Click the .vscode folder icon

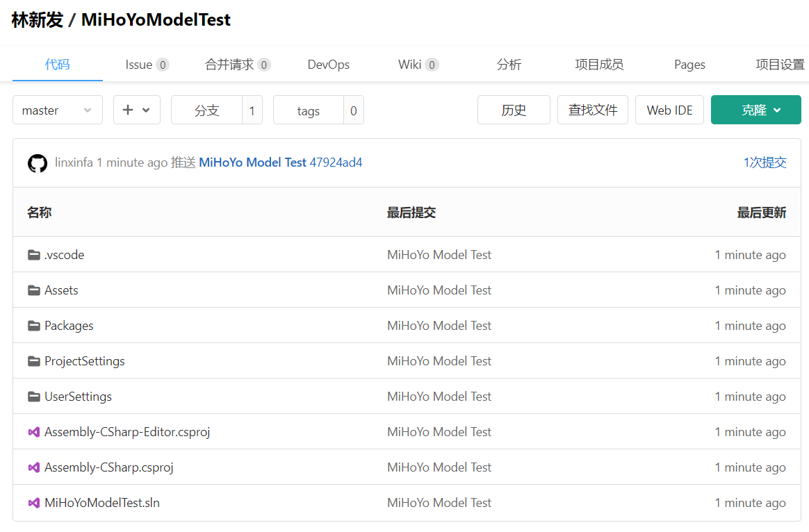tap(34, 255)
